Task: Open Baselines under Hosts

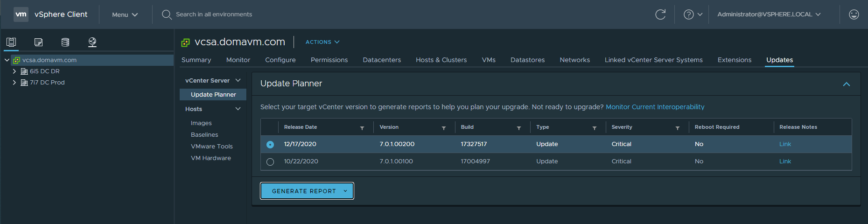Action: (x=204, y=135)
